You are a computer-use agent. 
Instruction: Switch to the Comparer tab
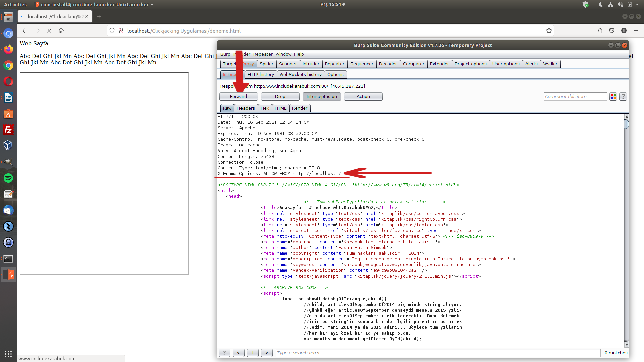[414, 64]
